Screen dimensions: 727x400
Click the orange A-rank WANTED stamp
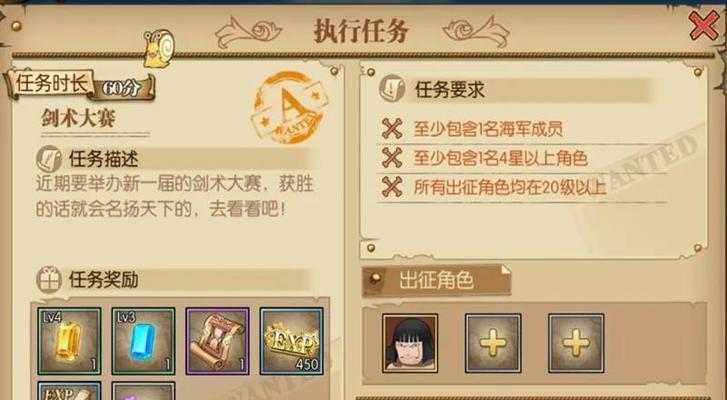(x=289, y=107)
